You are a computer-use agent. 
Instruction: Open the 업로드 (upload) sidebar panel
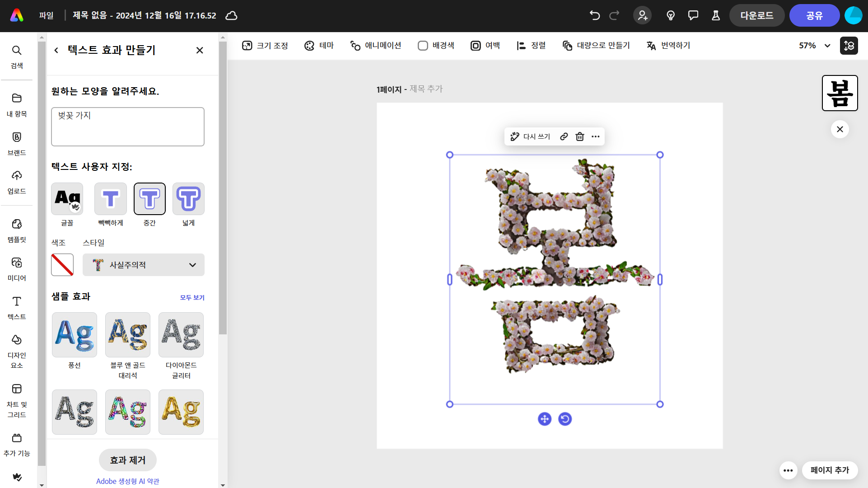click(x=17, y=182)
